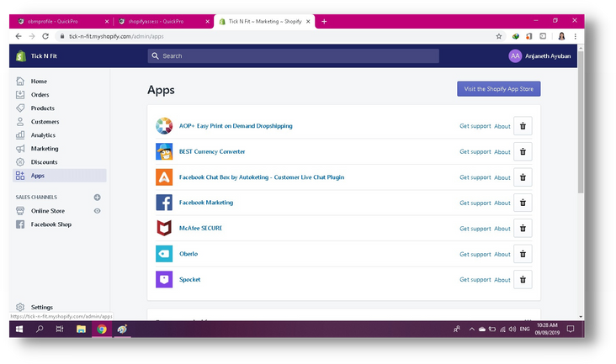Click the AA account avatar
Image resolution: width=616 pixels, height=364 pixels.
(515, 56)
